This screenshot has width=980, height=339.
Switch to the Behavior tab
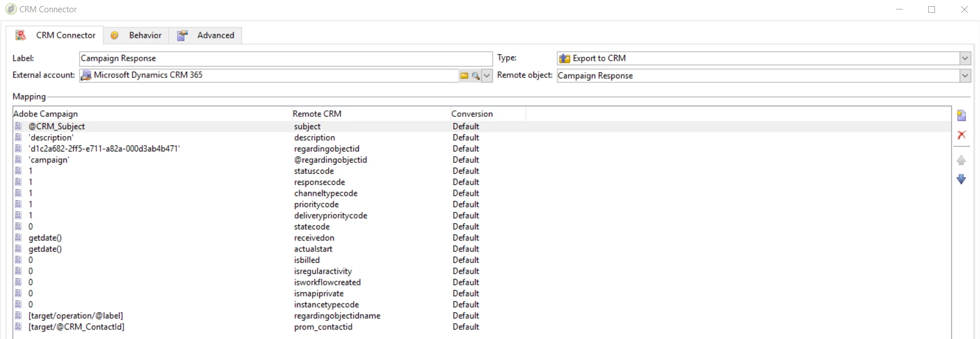click(x=136, y=35)
